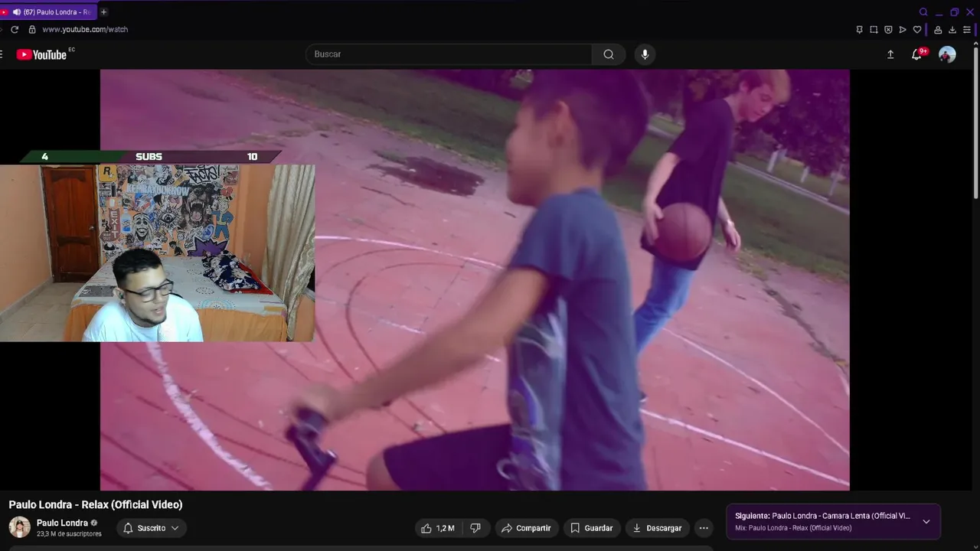
Task: Focus the Buscar search field
Action: pyautogui.click(x=449, y=54)
